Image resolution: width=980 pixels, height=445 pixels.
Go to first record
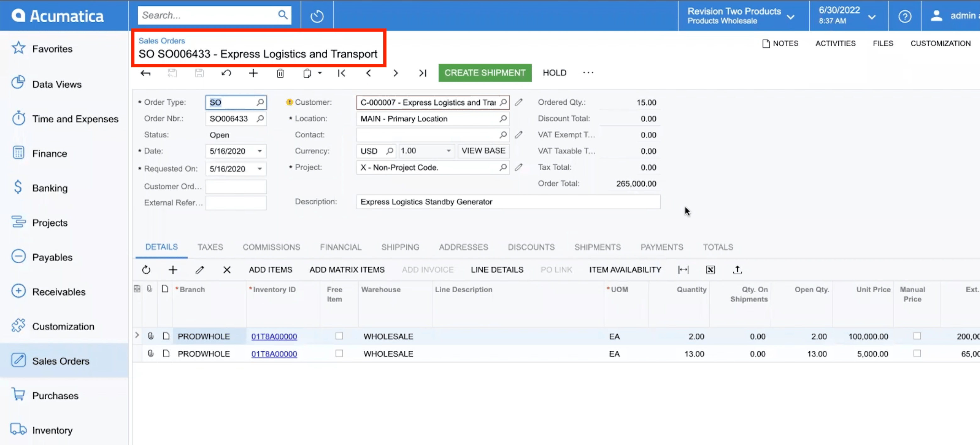[x=341, y=73]
